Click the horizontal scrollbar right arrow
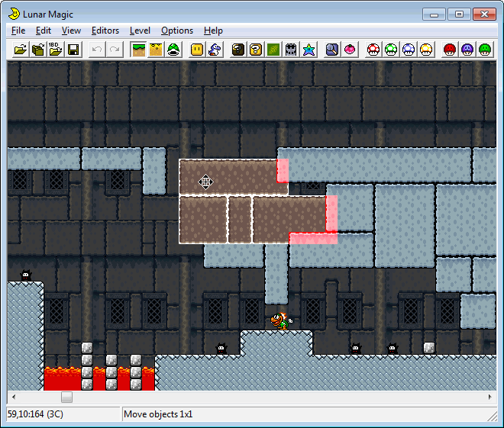The height and width of the screenshot is (428, 504). [489, 397]
